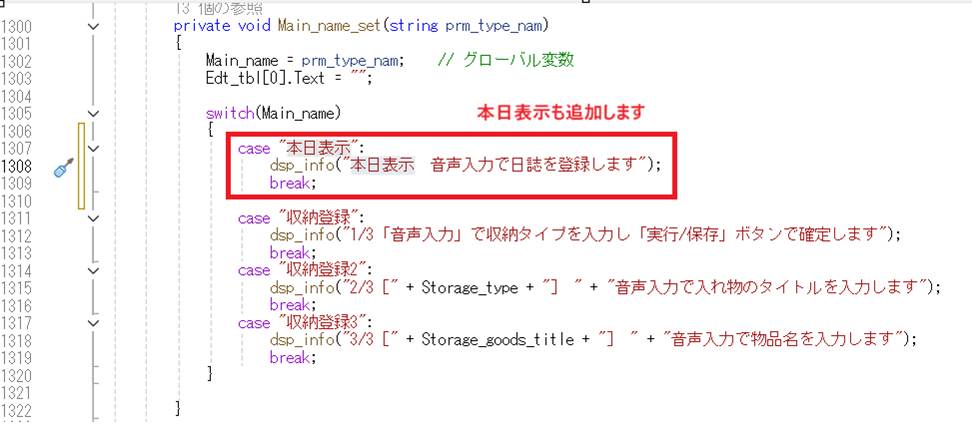972x425 pixels.
Task: Click the screwdriver quick actions icon
Action: click(x=62, y=167)
